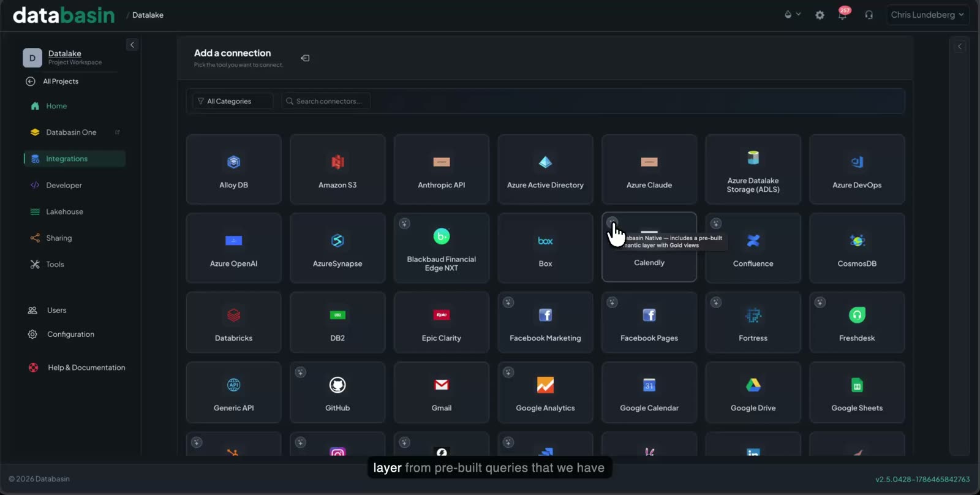Pick the DB2 connector
This screenshot has width=980, height=495.
[x=337, y=322]
